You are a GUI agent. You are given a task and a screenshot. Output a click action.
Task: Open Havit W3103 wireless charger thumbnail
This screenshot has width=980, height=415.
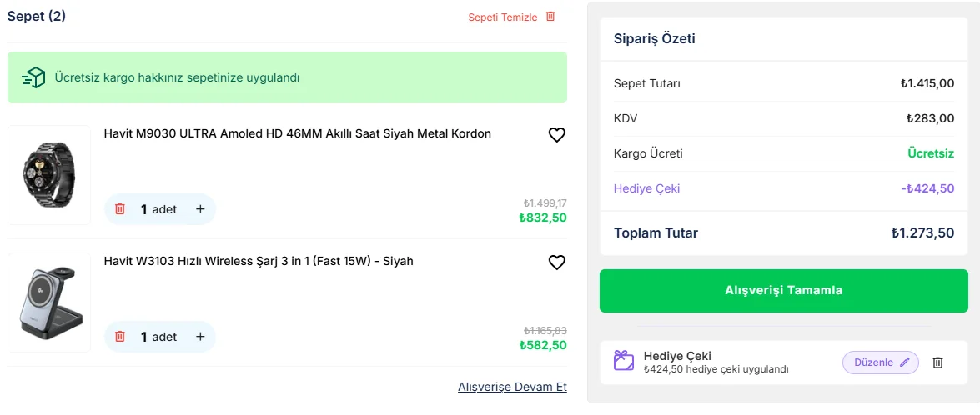[x=49, y=302]
